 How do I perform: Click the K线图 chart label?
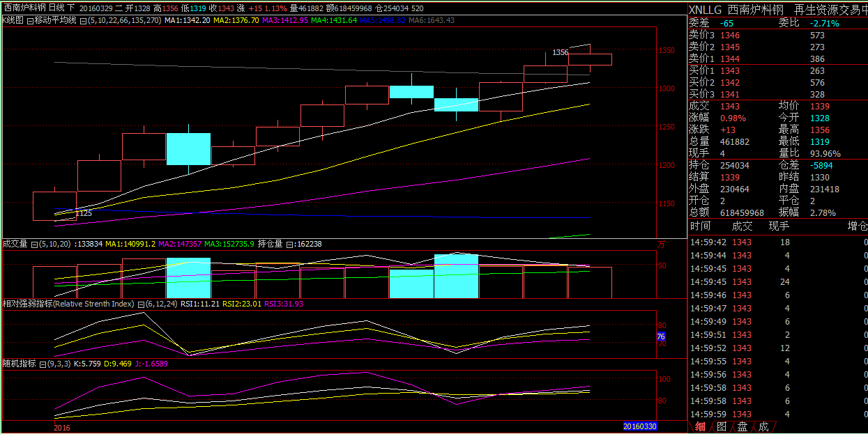coord(13,21)
